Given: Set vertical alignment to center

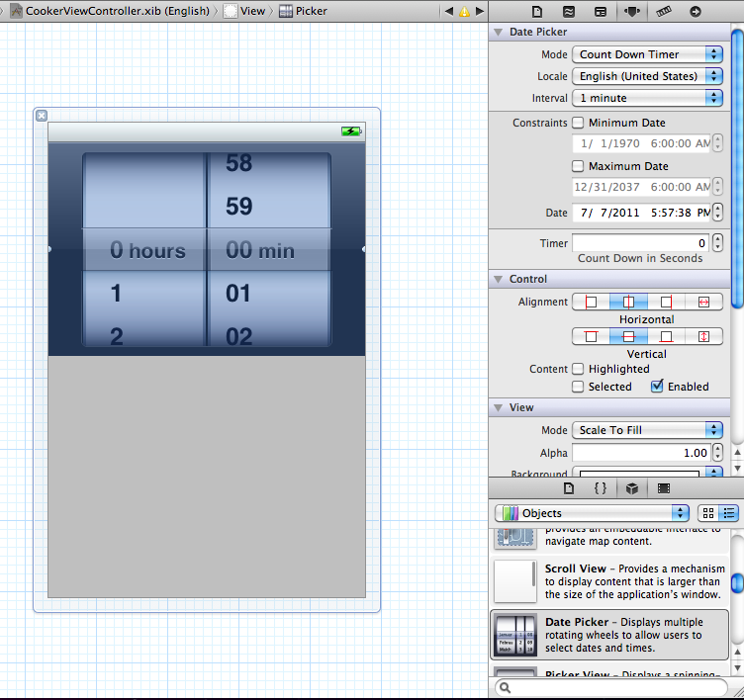Looking at the screenshot, I should point(628,336).
